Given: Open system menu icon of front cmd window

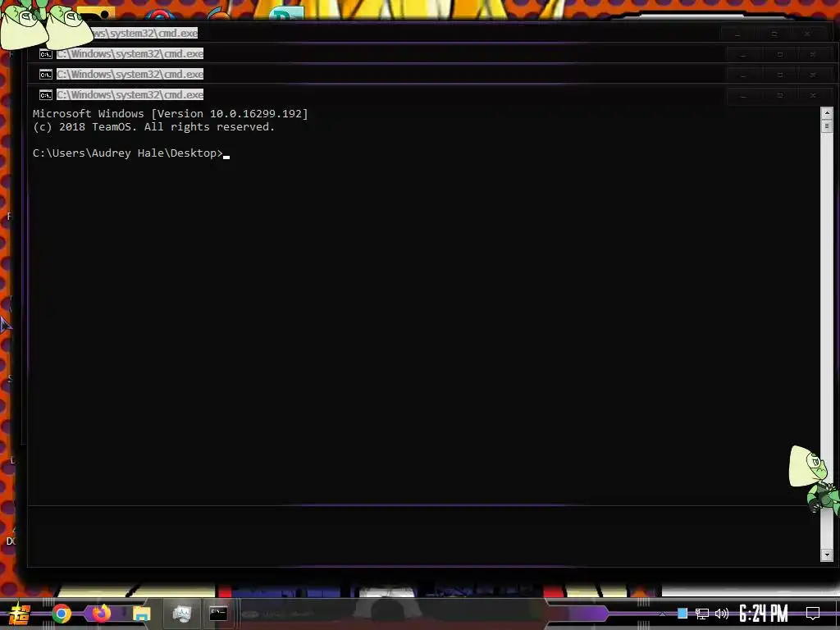Looking at the screenshot, I should 46,95.
